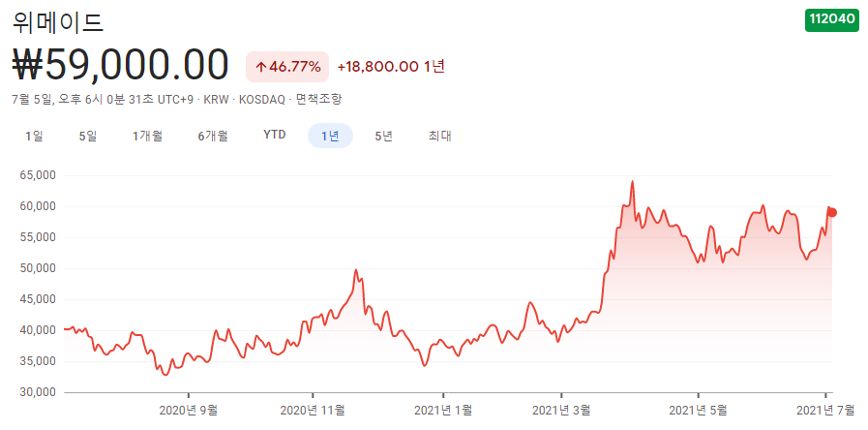The width and height of the screenshot is (868, 430).
Task: Click the 40,000 y-axis label
Action: point(38,330)
